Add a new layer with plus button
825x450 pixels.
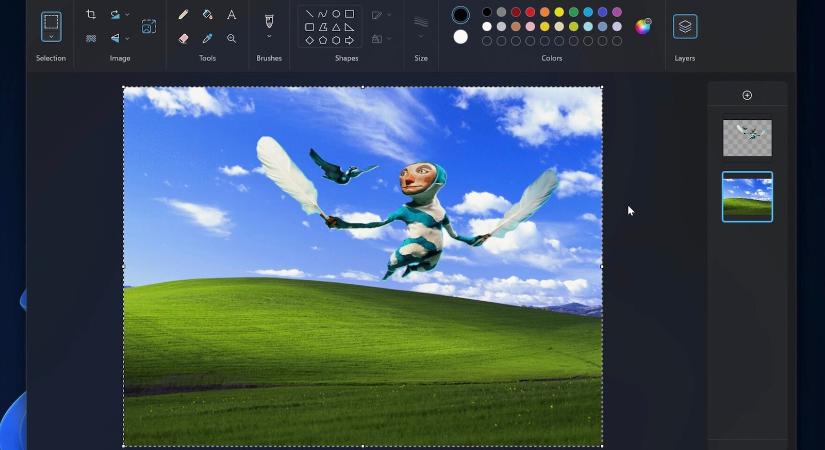(x=747, y=95)
